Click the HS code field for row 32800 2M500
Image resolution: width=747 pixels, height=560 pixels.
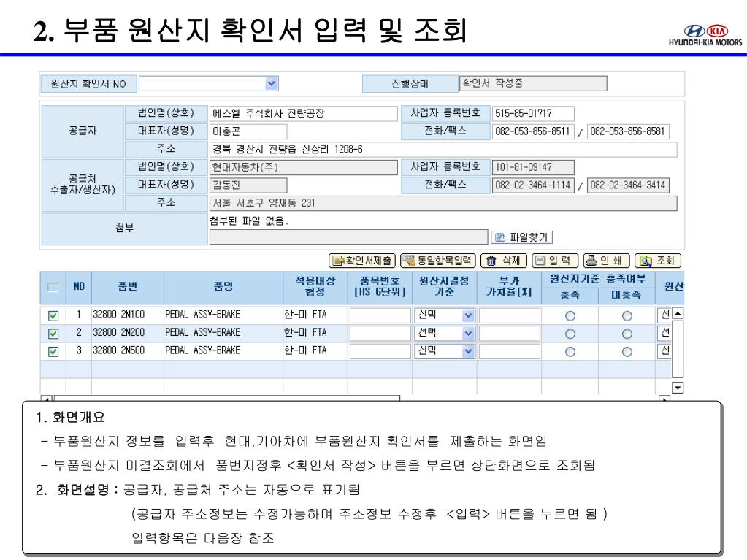pyautogui.click(x=380, y=351)
